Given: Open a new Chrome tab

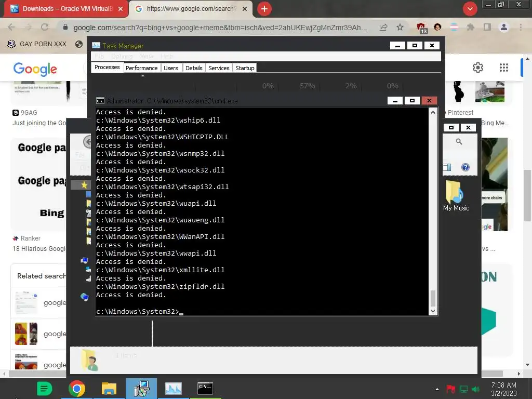Looking at the screenshot, I should [264, 9].
